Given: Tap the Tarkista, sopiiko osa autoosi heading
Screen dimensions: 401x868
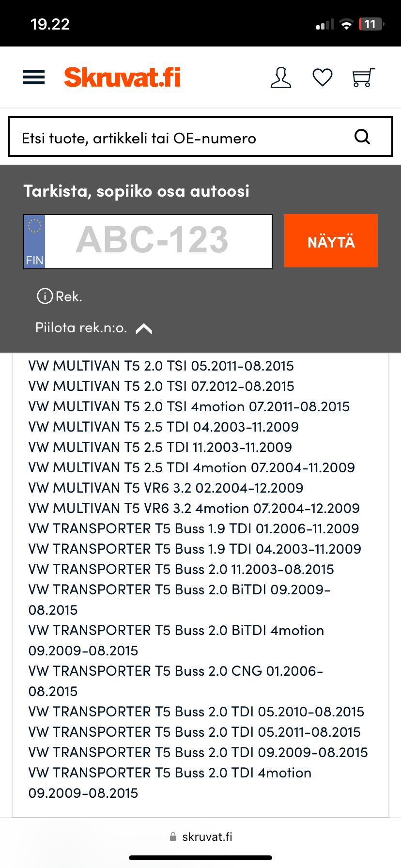Looking at the screenshot, I should [x=136, y=191].
